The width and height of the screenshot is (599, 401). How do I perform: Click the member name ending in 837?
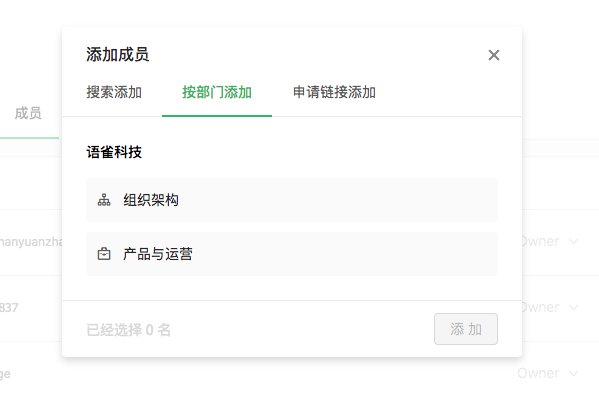[x=9, y=308]
